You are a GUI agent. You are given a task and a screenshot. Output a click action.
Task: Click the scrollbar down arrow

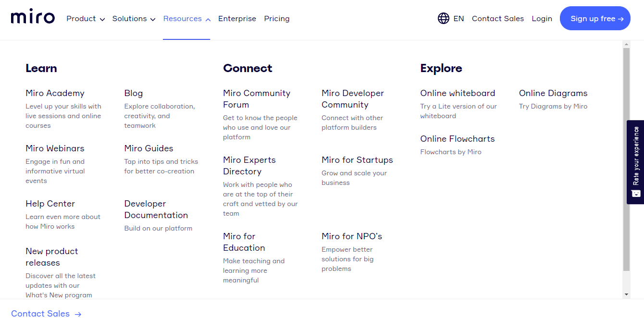(626, 294)
